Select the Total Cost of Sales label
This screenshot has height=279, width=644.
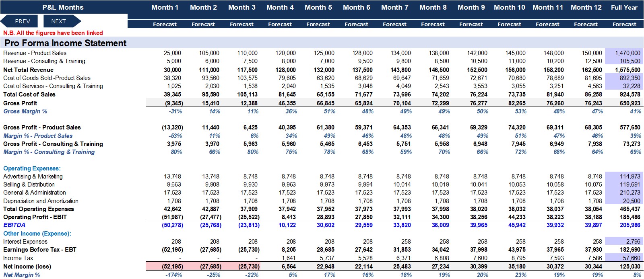[29, 94]
